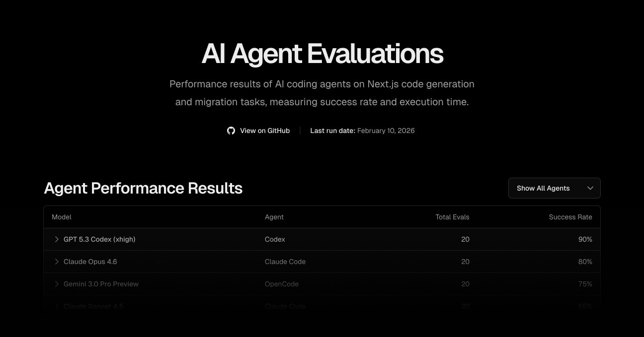644x337 pixels.
Task: Click the View on GitHub link
Action: point(265,131)
